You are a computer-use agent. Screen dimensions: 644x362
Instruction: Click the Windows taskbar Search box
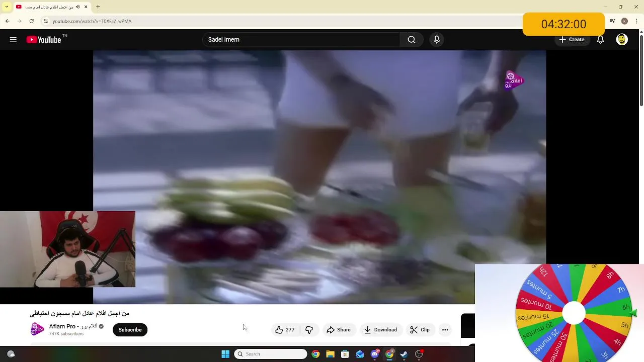pos(271,354)
